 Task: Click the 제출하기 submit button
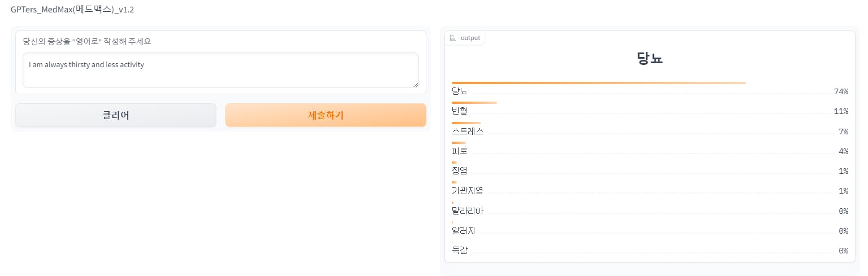pos(325,115)
